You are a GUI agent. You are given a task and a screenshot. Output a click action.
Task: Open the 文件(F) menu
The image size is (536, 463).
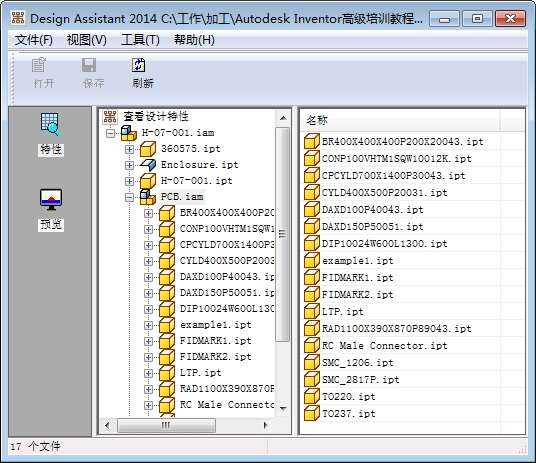pyautogui.click(x=34, y=40)
